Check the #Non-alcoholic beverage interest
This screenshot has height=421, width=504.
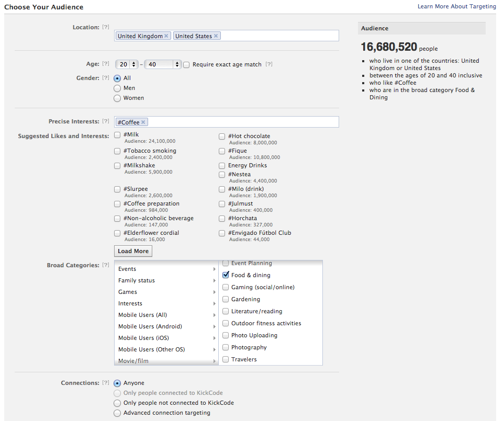tap(117, 219)
